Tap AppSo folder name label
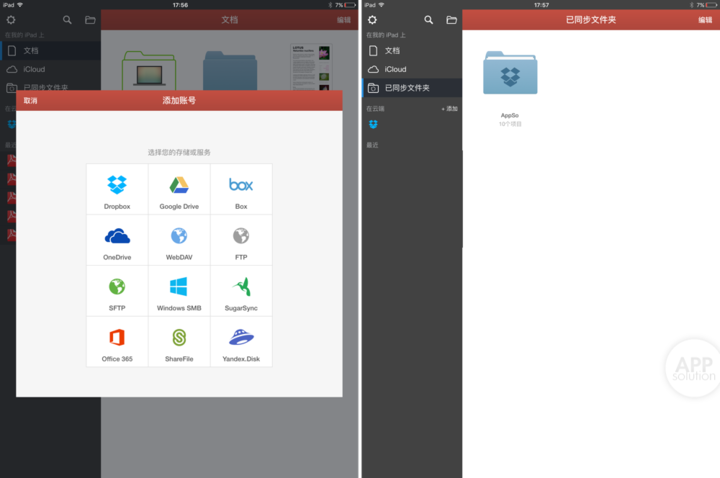The image size is (720, 478). click(510, 115)
